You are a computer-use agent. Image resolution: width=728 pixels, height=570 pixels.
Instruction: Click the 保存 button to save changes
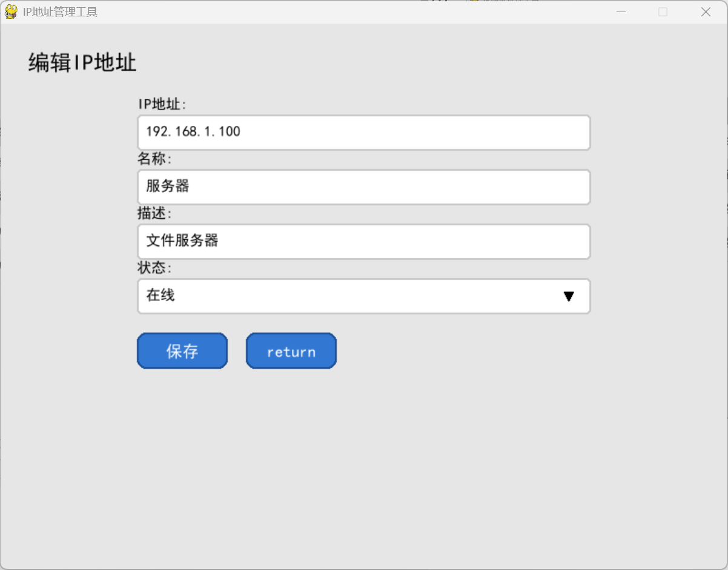[182, 351]
